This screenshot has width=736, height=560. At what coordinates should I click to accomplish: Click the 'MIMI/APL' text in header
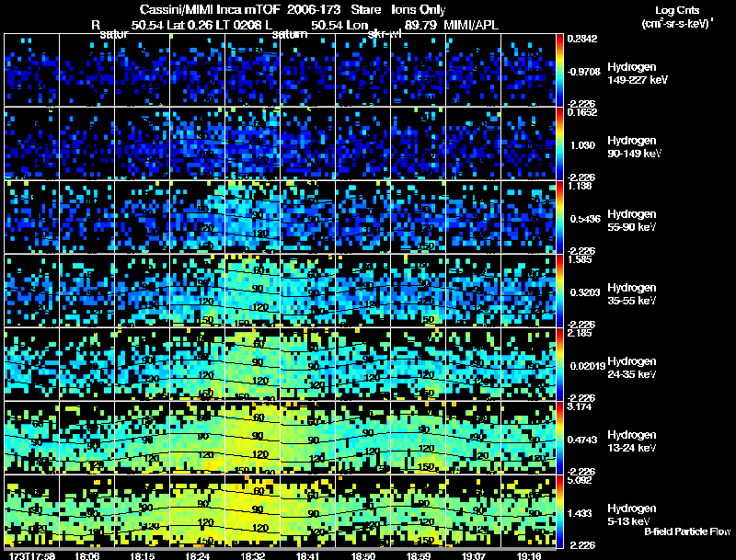click(471, 25)
